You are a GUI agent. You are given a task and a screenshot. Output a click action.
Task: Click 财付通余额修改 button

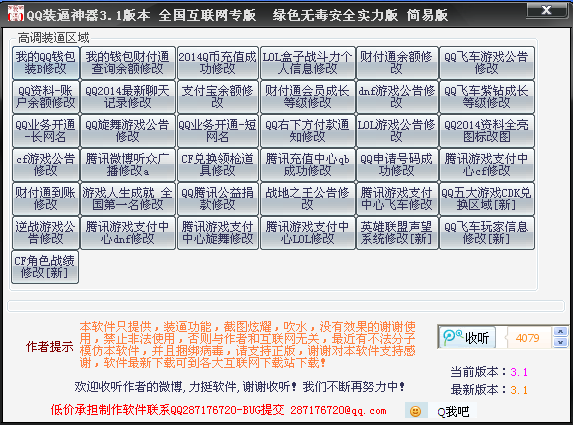[396, 63]
